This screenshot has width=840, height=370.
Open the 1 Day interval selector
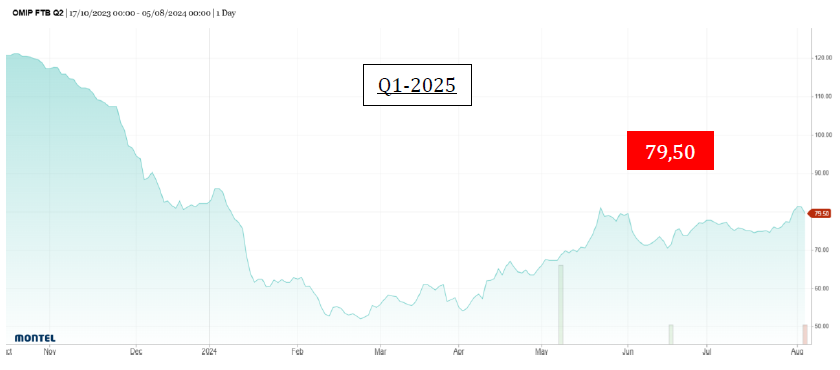(x=225, y=13)
